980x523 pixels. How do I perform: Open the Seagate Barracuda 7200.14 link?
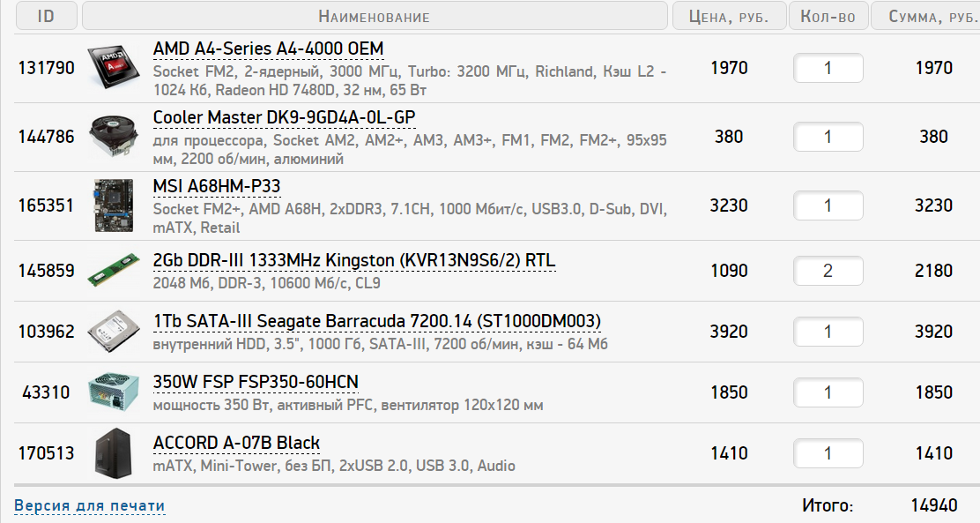[377, 321]
